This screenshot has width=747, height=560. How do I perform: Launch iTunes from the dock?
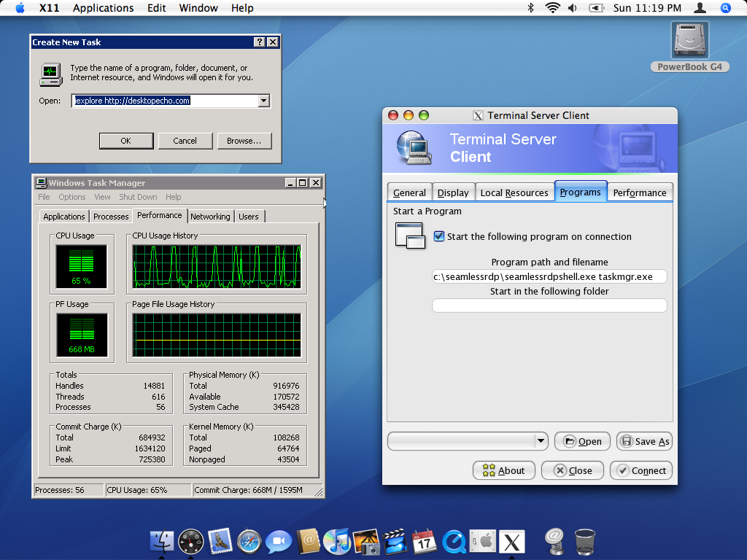click(337, 542)
